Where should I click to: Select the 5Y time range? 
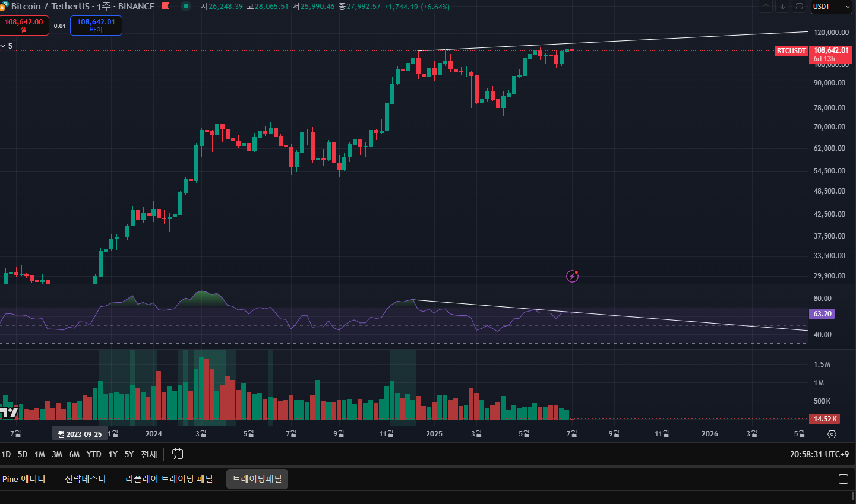click(129, 454)
